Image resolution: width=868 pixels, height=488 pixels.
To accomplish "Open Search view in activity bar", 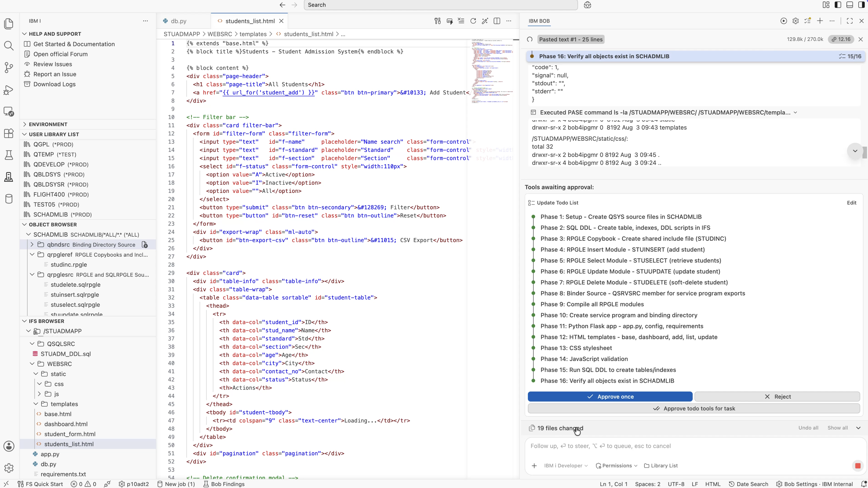I will tap(9, 46).
